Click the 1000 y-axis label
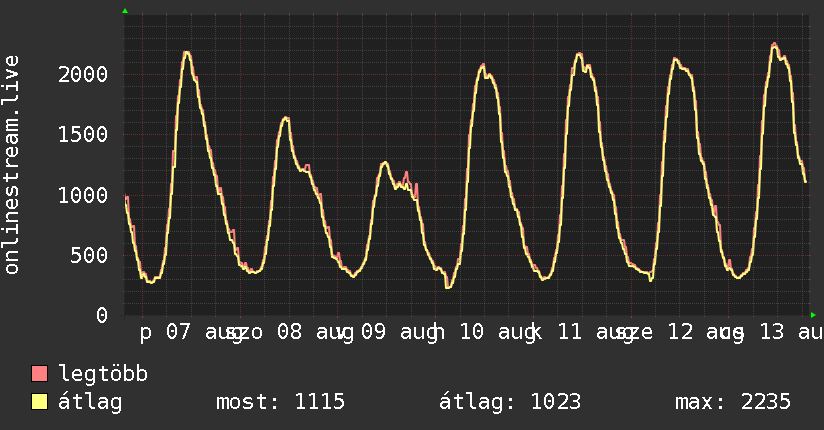The width and height of the screenshot is (824, 430). [x=83, y=196]
